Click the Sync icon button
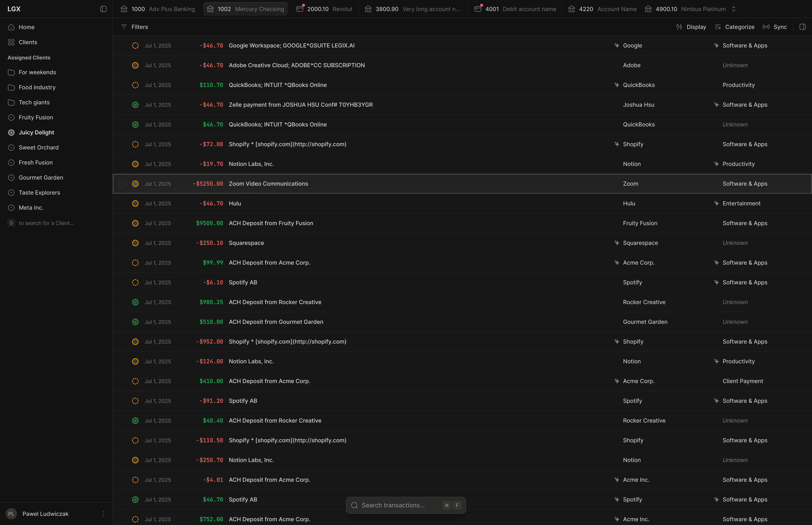Screen dimensions: 812x525 [x=766, y=27]
